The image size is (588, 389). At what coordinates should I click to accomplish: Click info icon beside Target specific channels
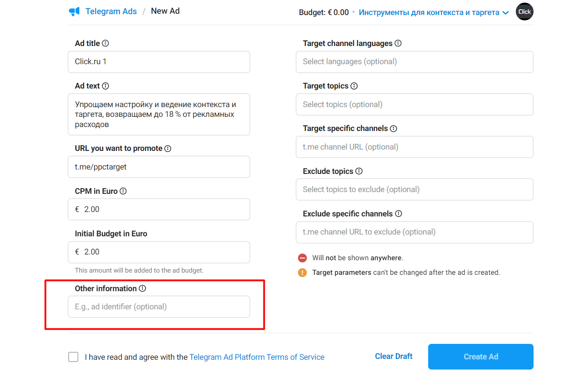(x=393, y=129)
